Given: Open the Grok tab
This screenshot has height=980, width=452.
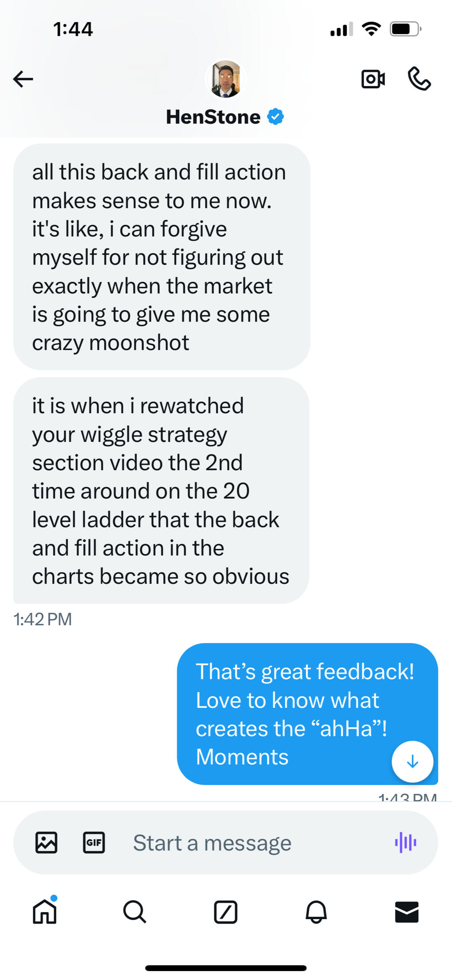Looking at the screenshot, I should (x=226, y=912).
